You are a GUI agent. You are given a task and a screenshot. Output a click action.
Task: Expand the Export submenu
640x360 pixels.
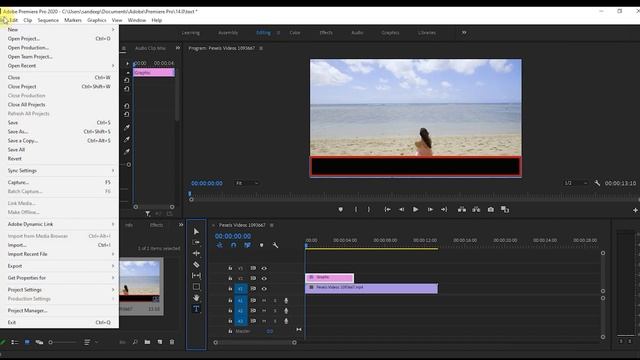[60, 266]
